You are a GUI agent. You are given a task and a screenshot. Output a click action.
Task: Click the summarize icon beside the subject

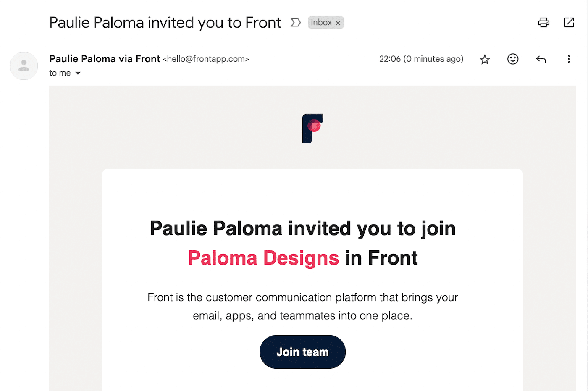[x=295, y=22]
